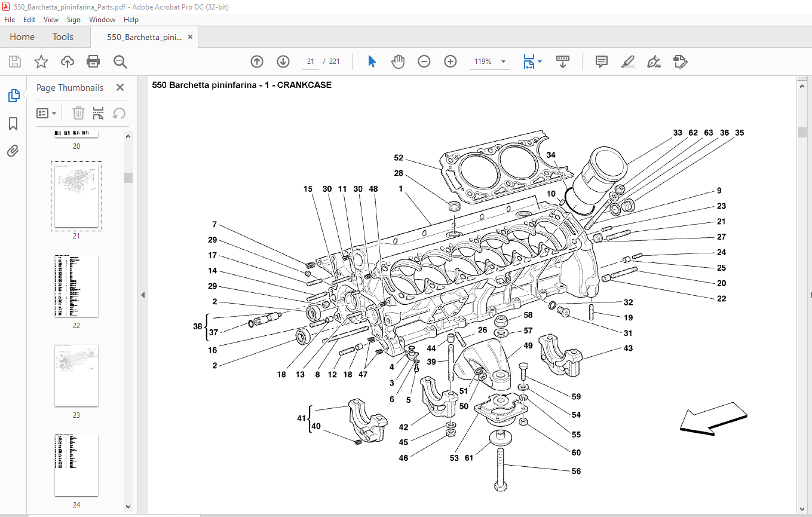Print the document

(x=93, y=62)
